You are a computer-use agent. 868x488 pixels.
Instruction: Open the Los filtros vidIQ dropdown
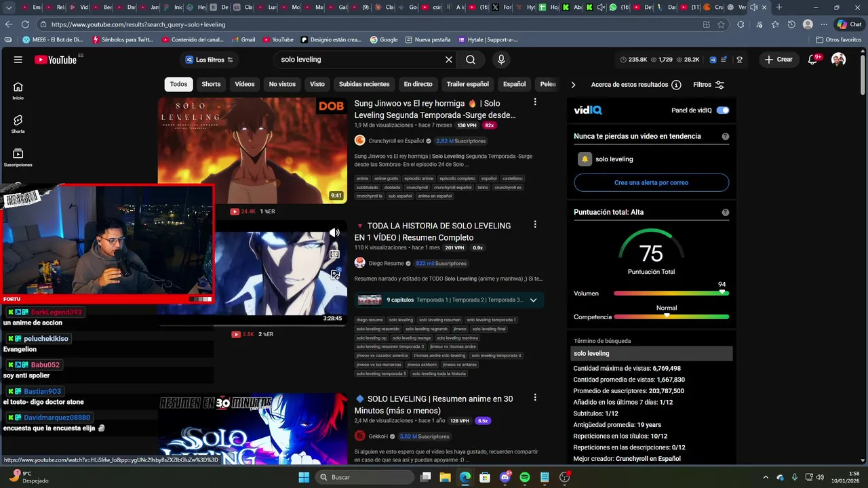tap(209, 60)
